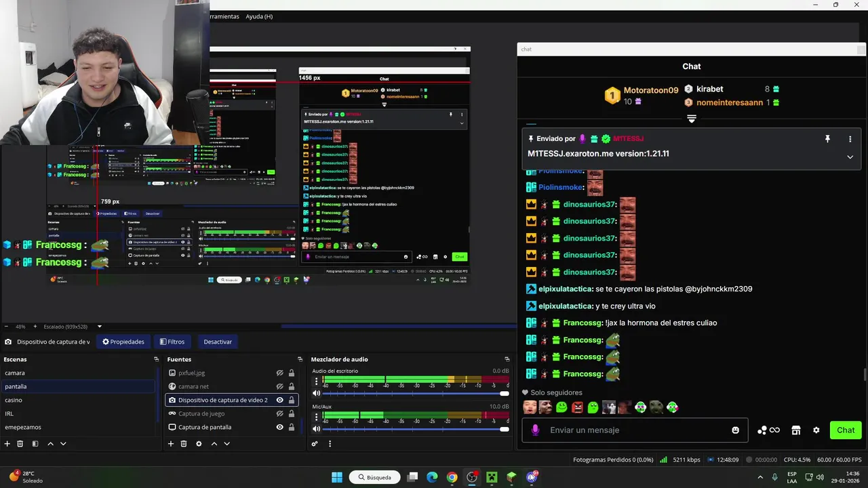Viewport: 868px width, 488px height.
Task: Show camara net source via eye icon
Action: pos(279,386)
